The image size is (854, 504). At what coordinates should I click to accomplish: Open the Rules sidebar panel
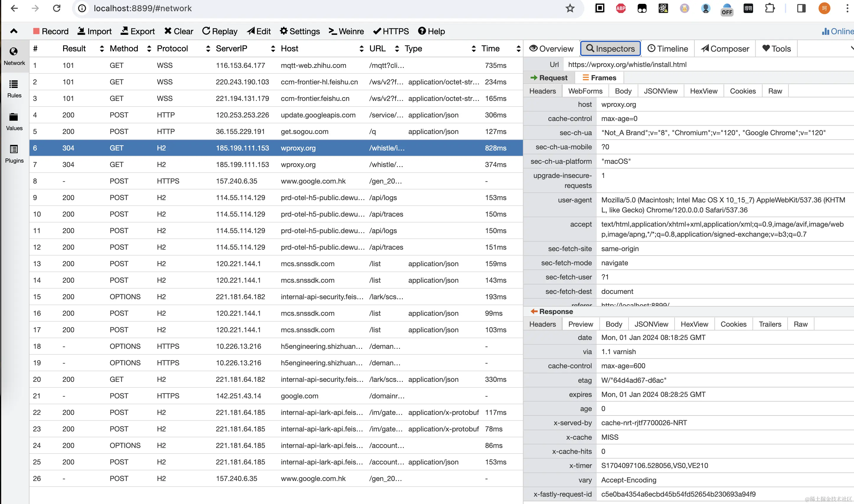click(x=14, y=89)
